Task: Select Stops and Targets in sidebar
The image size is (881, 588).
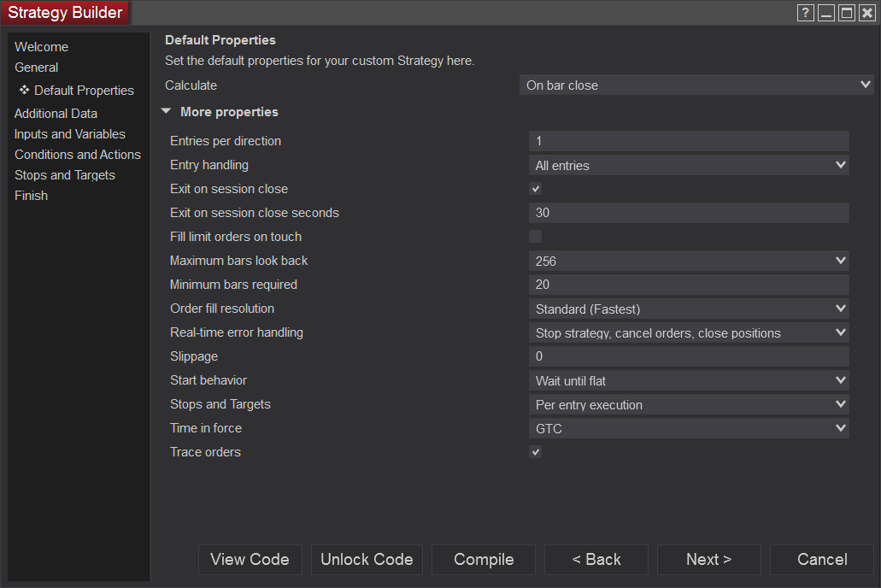Action: (x=65, y=175)
